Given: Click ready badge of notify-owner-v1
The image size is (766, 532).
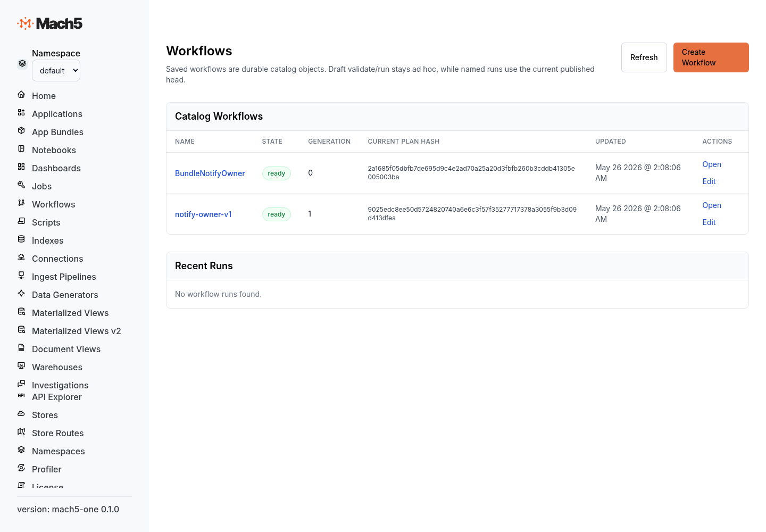Looking at the screenshot, I should 277,214.
